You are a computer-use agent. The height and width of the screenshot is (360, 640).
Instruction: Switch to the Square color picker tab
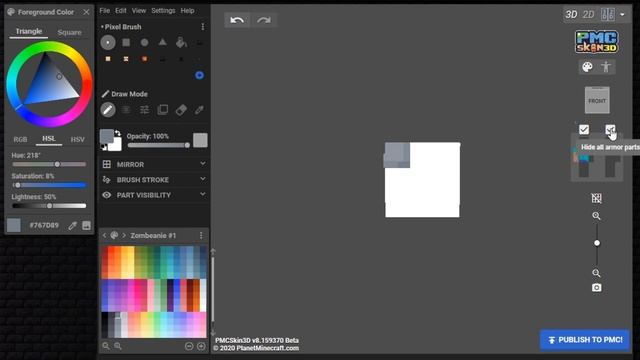tap(69, 32)
